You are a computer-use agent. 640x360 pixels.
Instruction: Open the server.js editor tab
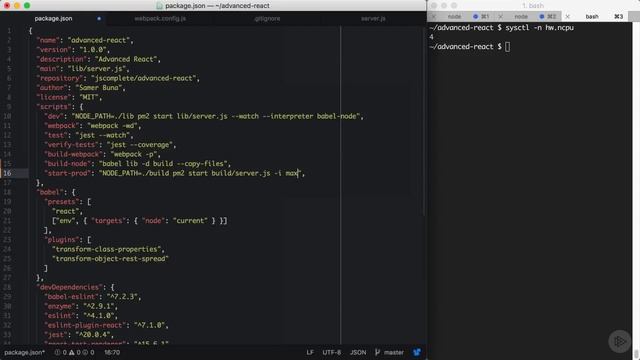[373, 18]
